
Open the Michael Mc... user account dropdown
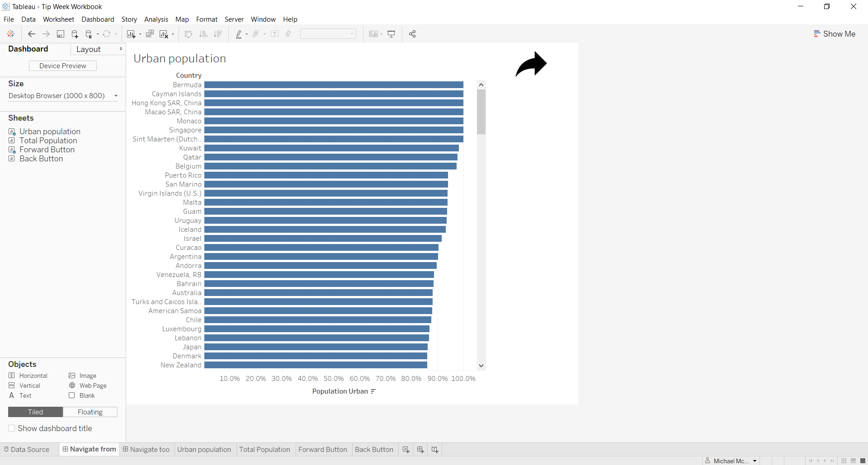coord(731,461)
